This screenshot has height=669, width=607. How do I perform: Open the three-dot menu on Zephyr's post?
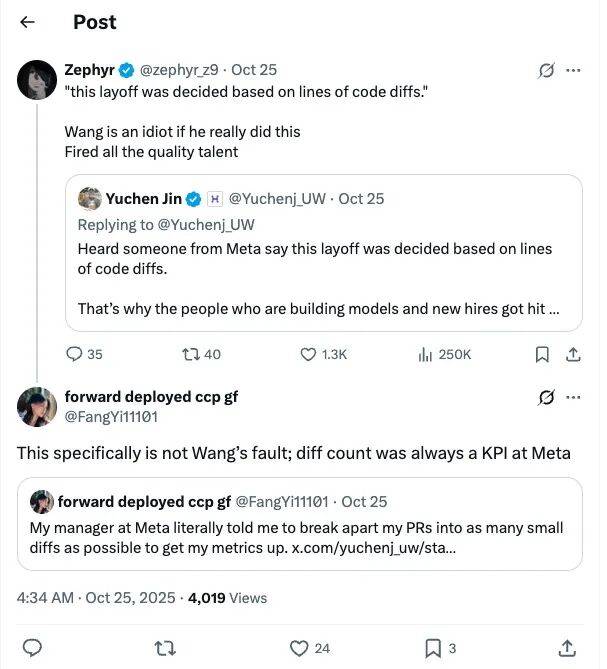pyautogui.click(x=574, y=71)
